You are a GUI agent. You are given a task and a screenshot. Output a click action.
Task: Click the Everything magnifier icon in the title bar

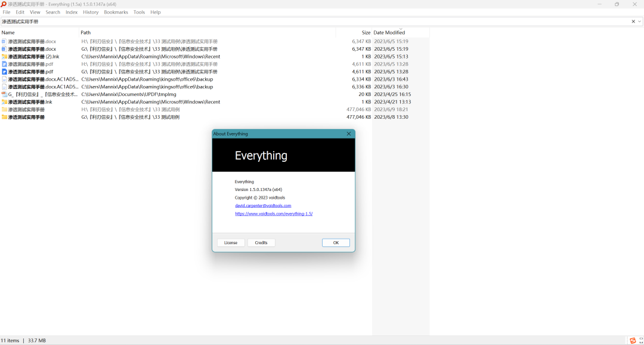[x=4, y=4]
